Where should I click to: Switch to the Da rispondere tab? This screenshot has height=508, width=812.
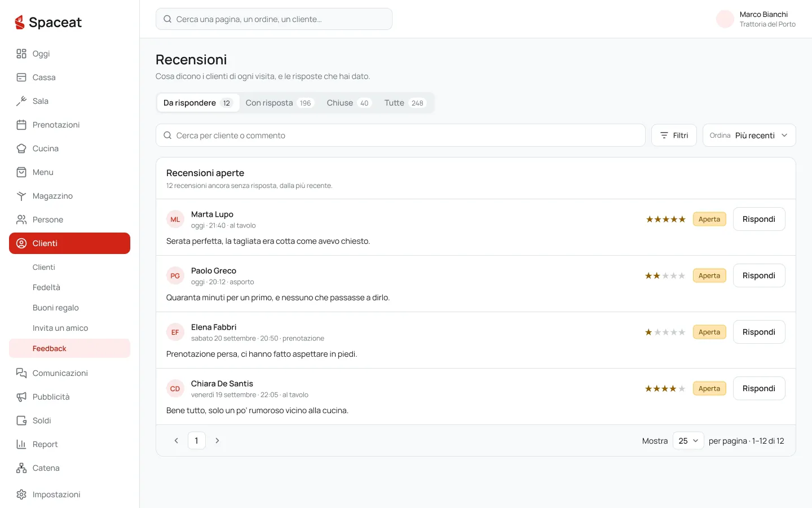pos(198,103)
